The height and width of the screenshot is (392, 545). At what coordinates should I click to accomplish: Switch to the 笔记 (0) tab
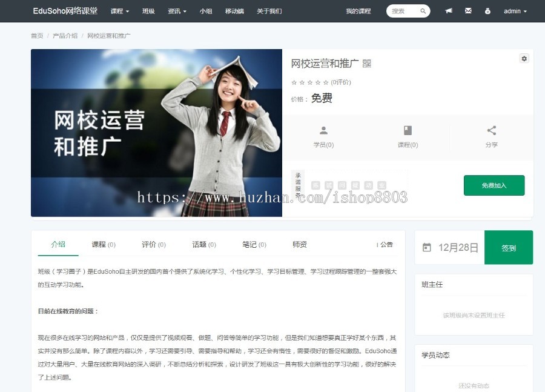pyautogui.click(x=254, y=245)
